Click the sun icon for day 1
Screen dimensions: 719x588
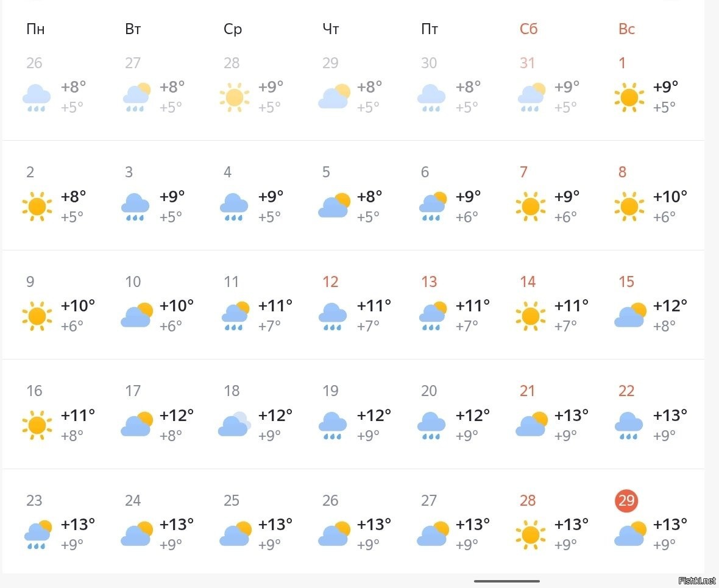629,97
